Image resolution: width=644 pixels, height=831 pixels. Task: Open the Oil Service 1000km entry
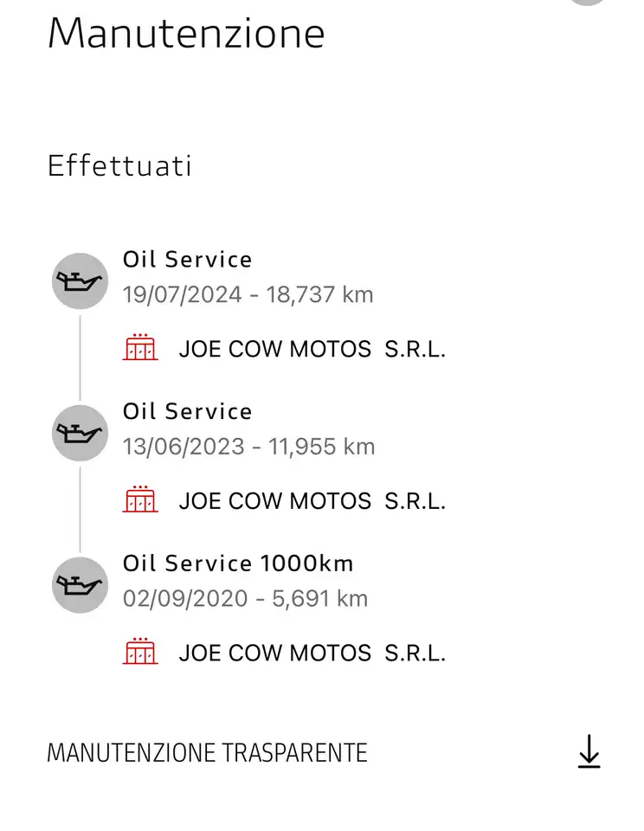238,564
